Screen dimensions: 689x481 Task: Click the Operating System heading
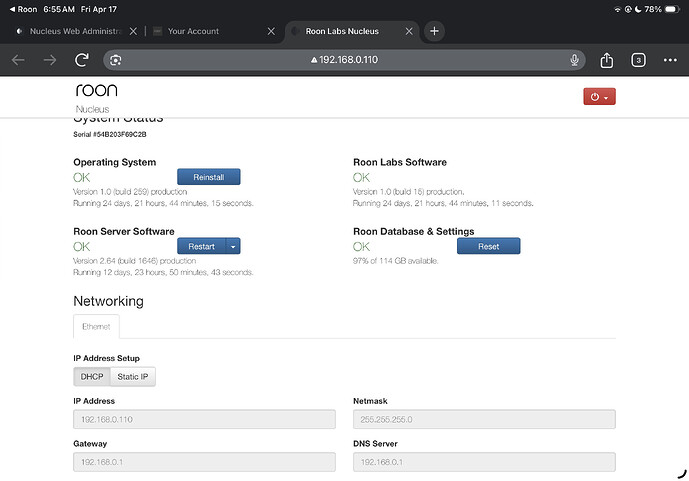[115, 162]
